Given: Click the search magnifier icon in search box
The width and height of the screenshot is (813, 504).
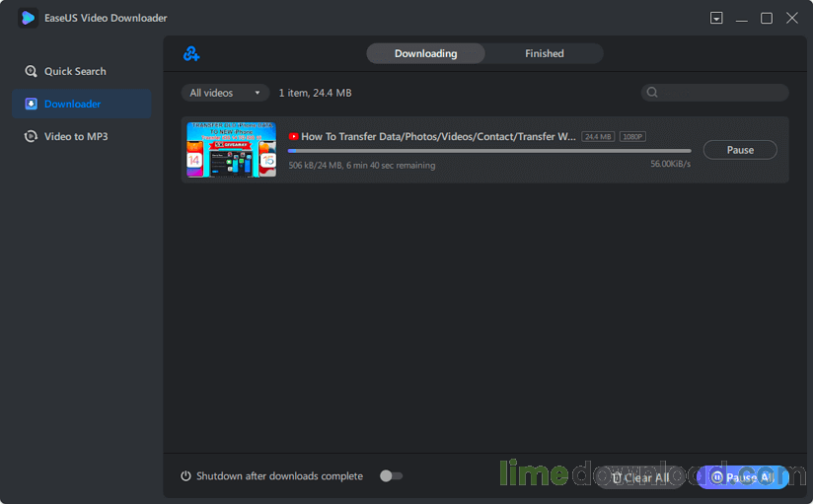Looking at the screenshot, I should pyautogui.click(x=651, y=93).
